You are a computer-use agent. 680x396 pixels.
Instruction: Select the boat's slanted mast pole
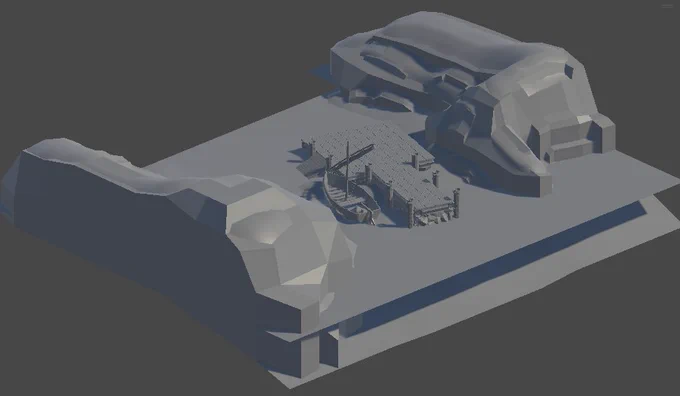point(353,158)
